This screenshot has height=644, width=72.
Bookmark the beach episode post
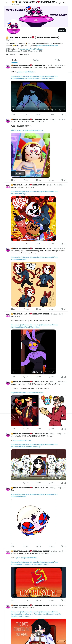(62, 180)
